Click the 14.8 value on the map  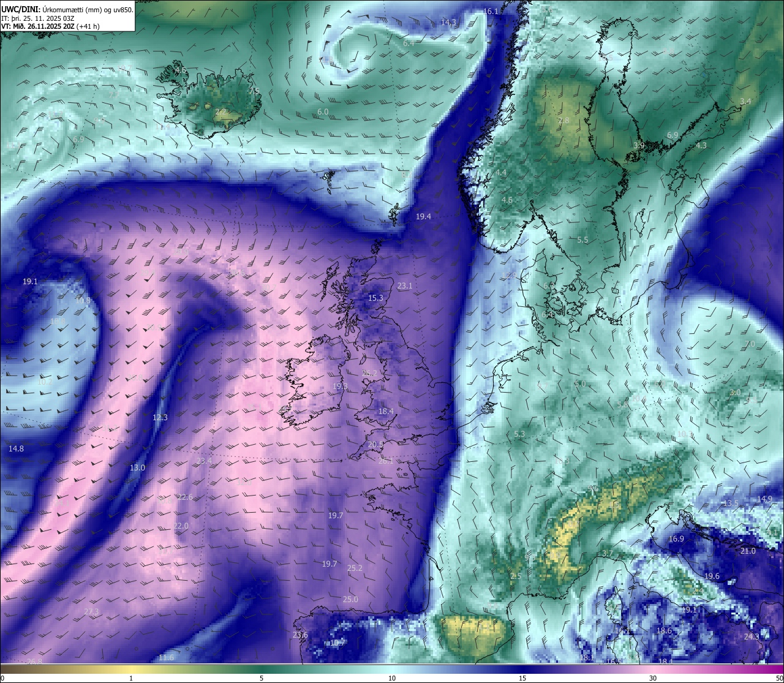click(16, 449)
